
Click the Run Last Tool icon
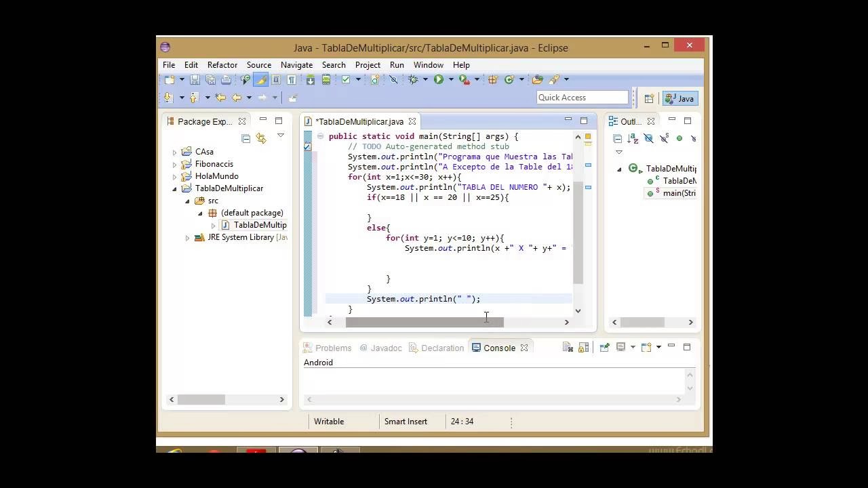(x=464, y=79)
